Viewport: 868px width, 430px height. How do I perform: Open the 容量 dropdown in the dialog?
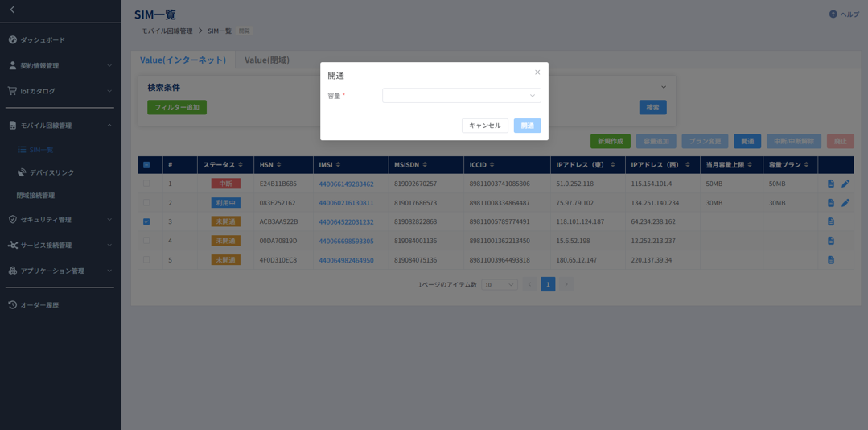point(461,96)
